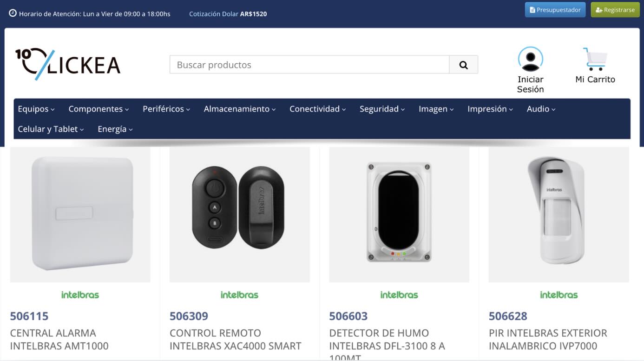The height and width of the screenshot is (361, 644).
Task: Open the Energía menu
Action: [x=115, y=129]
